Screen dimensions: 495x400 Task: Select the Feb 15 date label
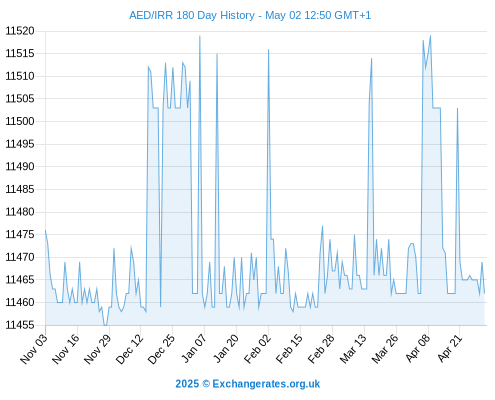pyautogui.click(x=289, y=348)
